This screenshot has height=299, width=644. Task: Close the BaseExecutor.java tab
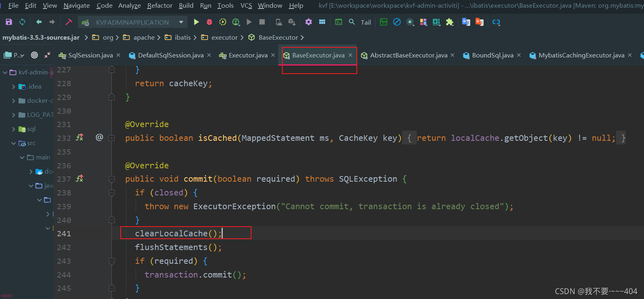(x=350, y=55)
